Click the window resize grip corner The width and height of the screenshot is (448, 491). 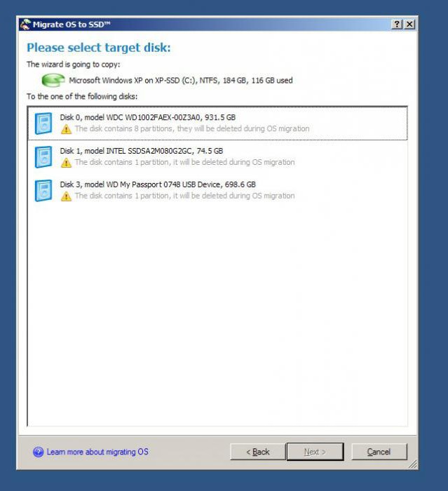(x=413, y=464)
